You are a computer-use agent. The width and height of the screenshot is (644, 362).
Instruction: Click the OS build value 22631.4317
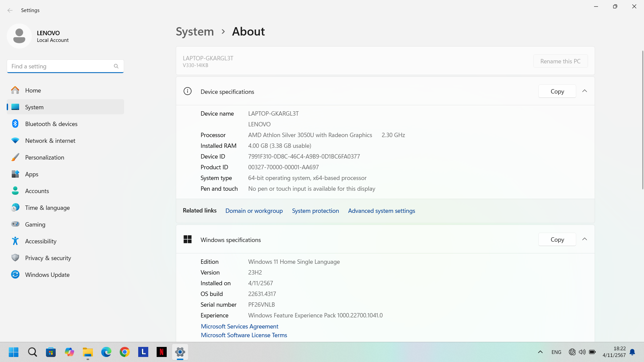262,294
